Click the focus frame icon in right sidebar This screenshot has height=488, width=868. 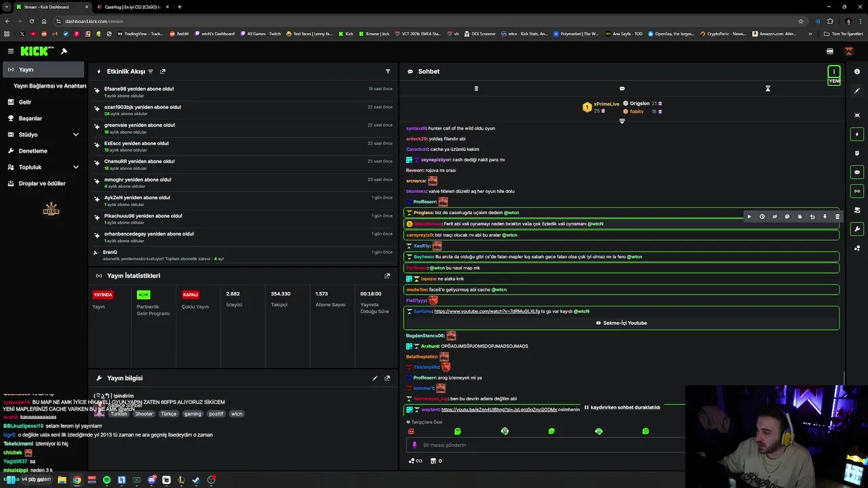[x=857, y=115]
